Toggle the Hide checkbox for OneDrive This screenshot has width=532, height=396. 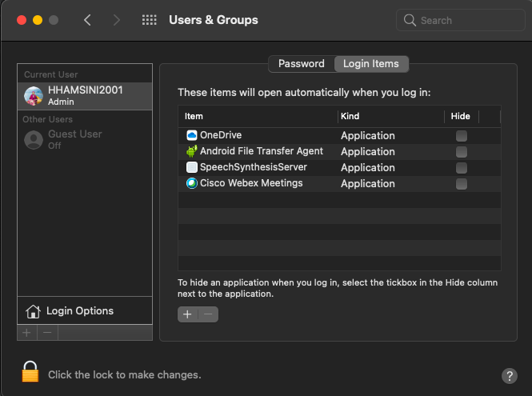461,136
